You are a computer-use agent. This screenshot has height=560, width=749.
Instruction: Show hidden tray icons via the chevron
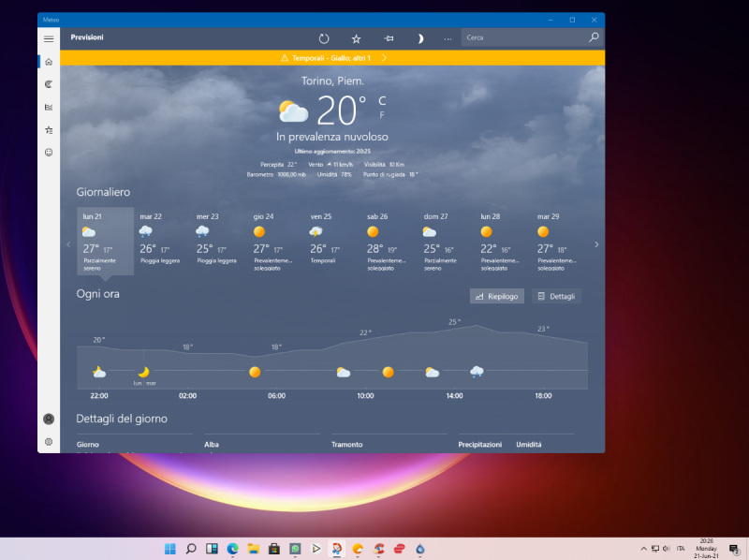tap(642, 548)
